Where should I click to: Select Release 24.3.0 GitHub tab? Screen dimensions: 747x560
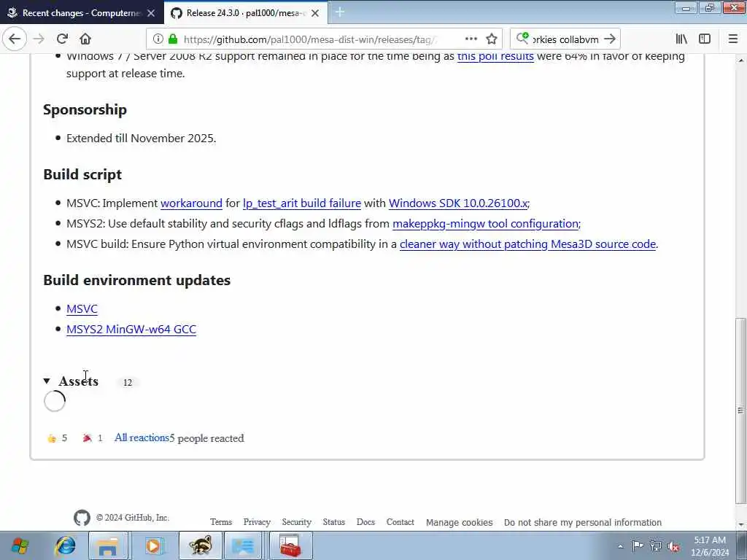pos(246,13)
